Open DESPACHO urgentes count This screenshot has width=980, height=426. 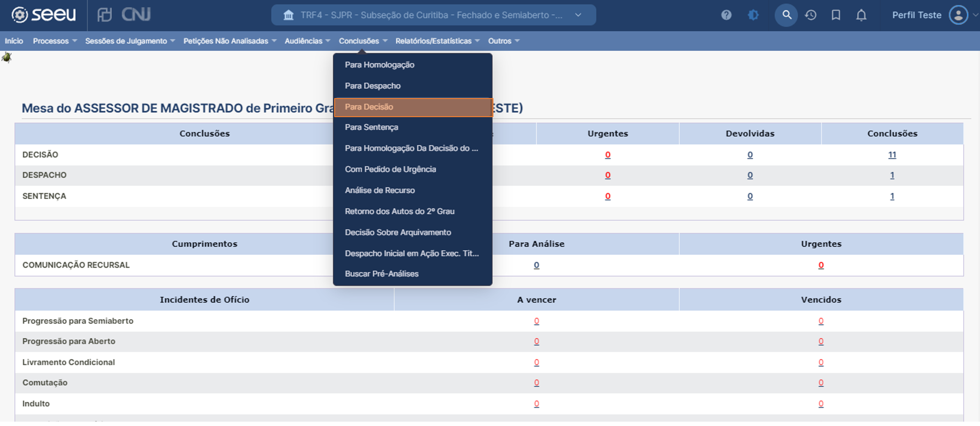(x=608, y=175)
